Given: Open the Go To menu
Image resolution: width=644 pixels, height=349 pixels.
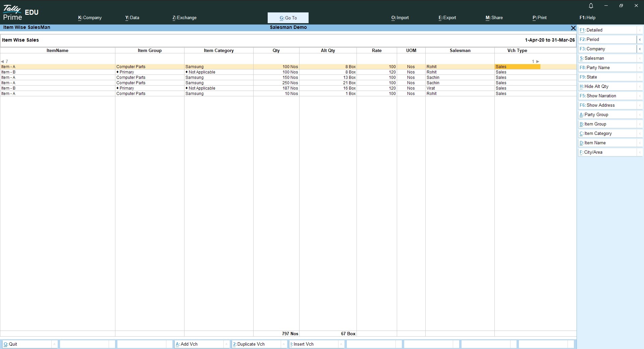Looking at the screenshot, I should (288, 18).
